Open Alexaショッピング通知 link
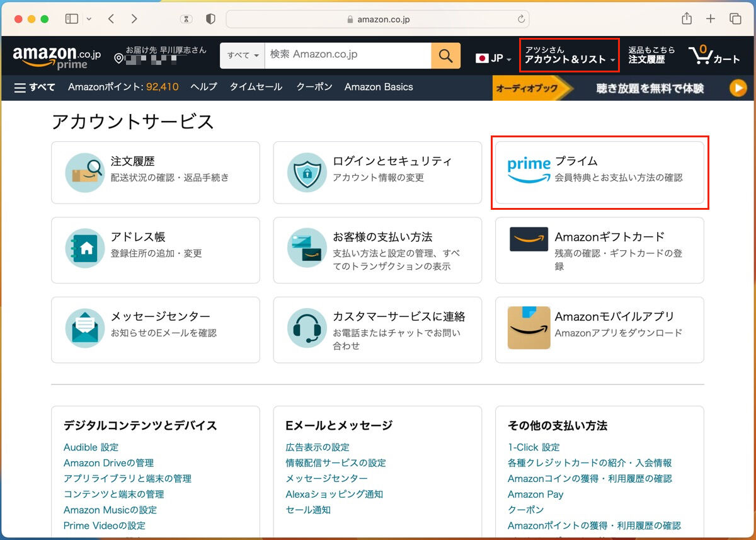This screenshot has width=756, height=540. pos(335,495)
